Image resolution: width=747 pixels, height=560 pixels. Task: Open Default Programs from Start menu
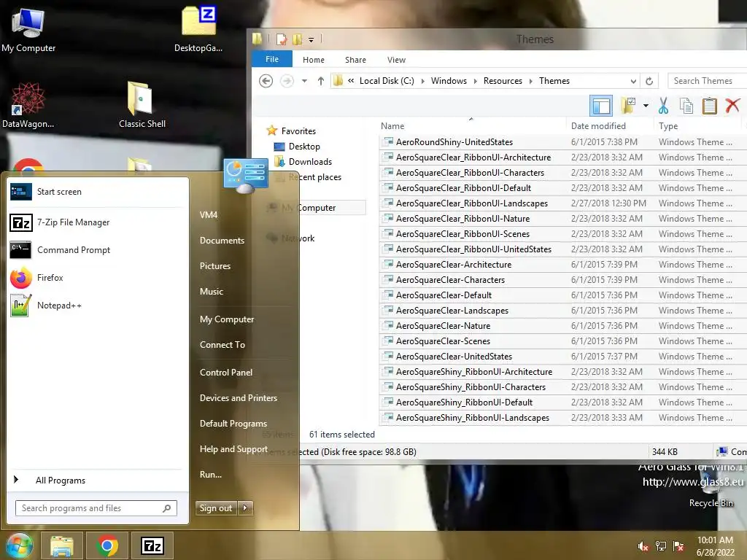[x=233, y=424]
